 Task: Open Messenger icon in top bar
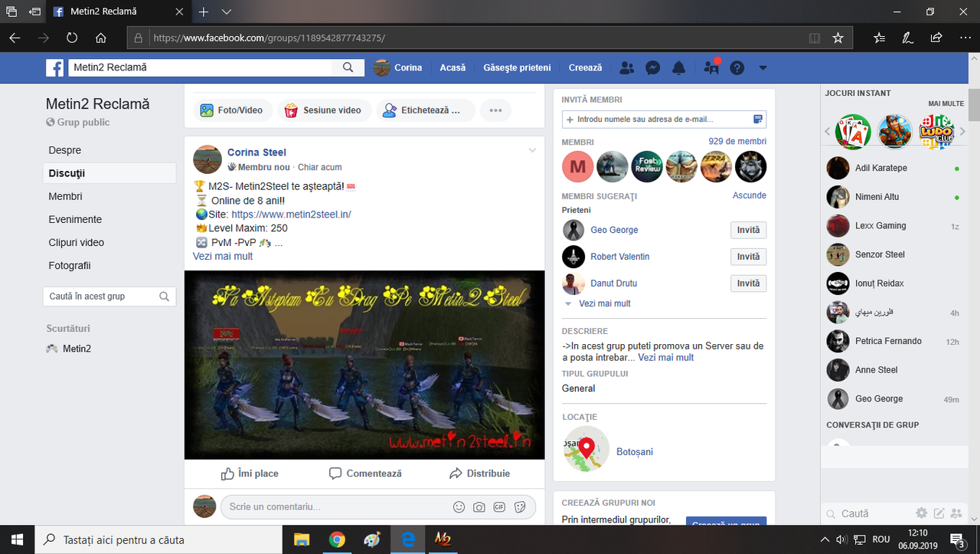click(x=652, y=67)
